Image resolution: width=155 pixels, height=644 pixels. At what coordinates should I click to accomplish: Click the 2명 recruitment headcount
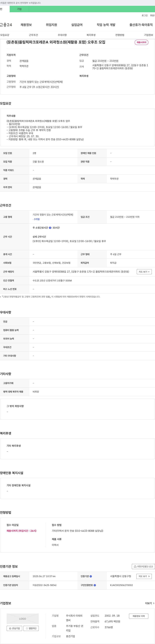(34, 153)
